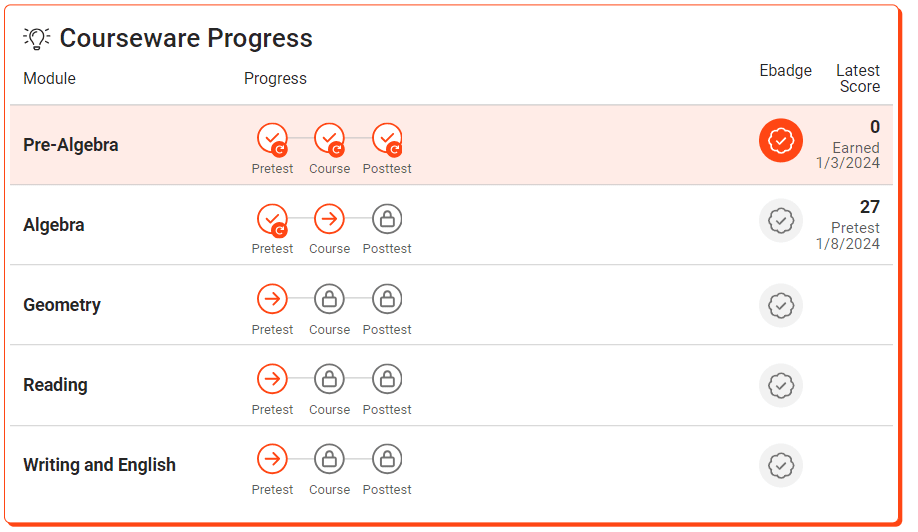Open the Pre-Algebra Posttest checkmark icon

coord(387,140)
